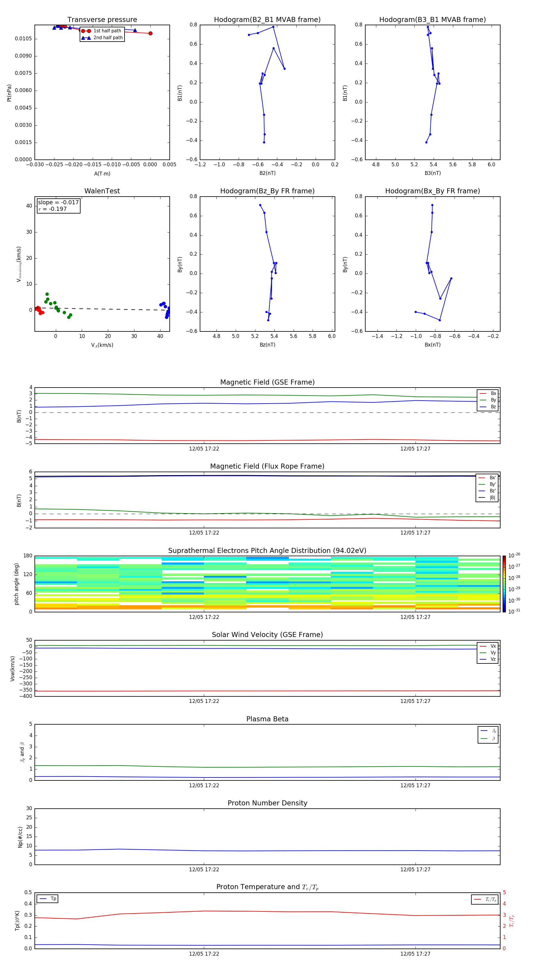Click the 'Hodogram(B3_B1 MVAB frame)' title
Viewport: 535px width, 980px height.
click(432, 20)
